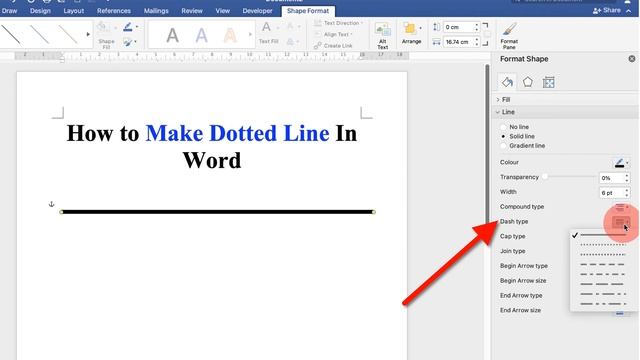Select the Solid line radio button
This screenshot has height=360, width=640.
503,136
